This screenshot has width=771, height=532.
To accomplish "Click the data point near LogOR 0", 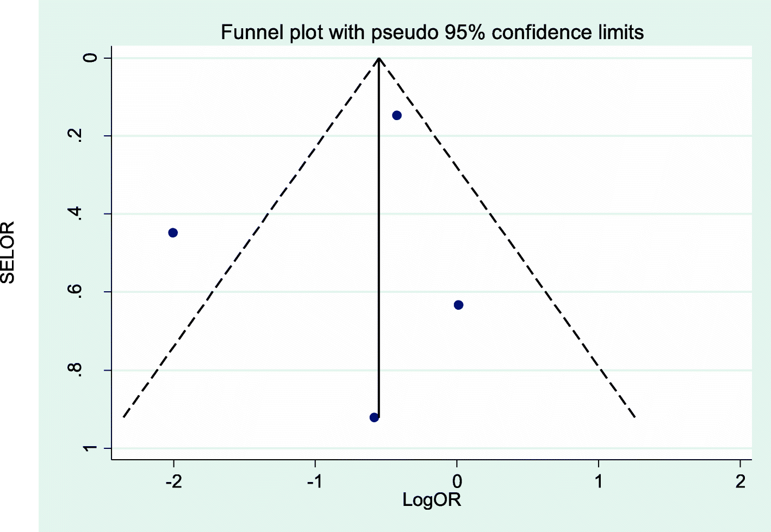I will coord(458,305).
